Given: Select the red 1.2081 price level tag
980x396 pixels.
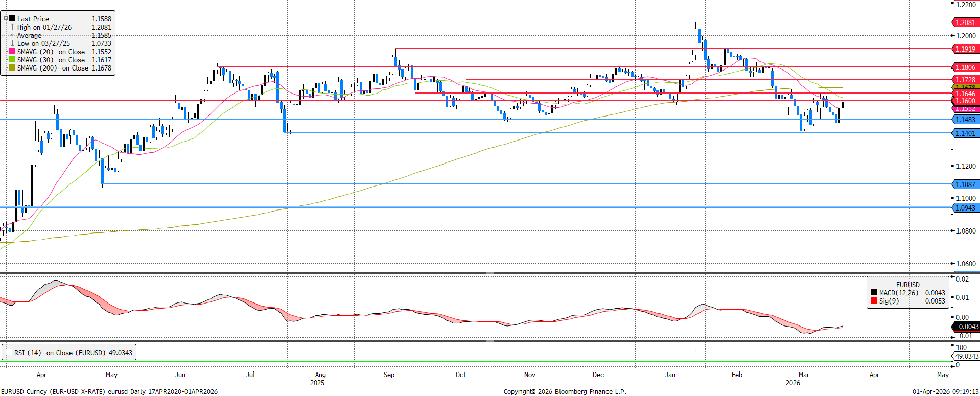Looking at the screenshot, I should [965, 22].
